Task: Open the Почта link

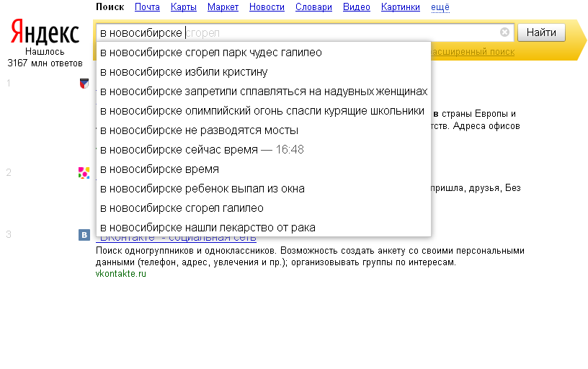Action: tap(148, 7)
